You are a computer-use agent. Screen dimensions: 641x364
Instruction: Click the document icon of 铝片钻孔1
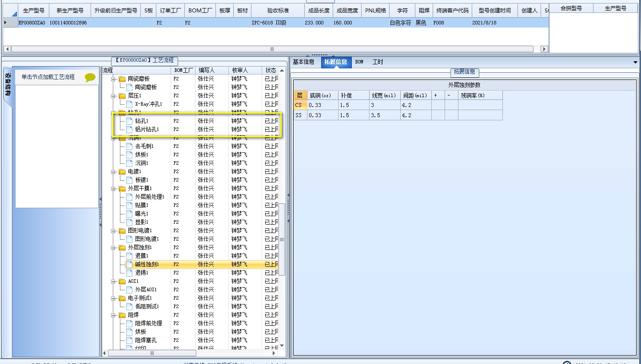coord(129,129)
